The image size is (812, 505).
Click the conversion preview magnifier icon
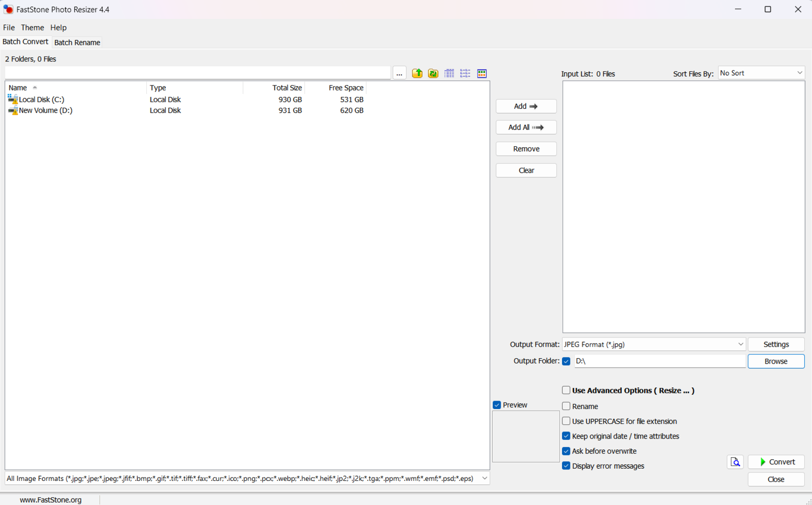(735, 462)
